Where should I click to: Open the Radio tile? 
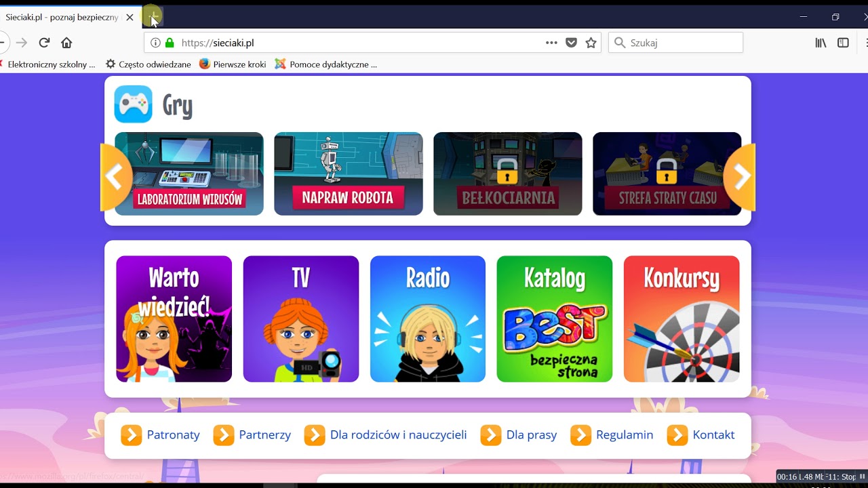[428, 319]
